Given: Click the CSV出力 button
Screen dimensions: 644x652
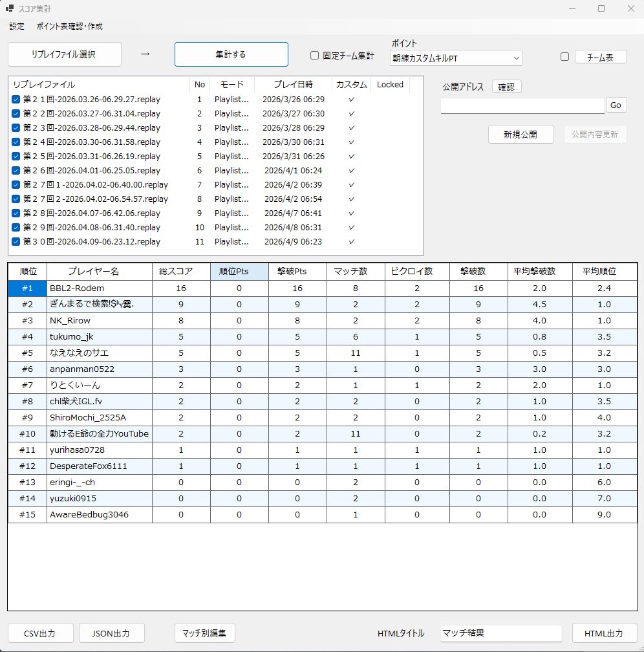Looking at the screenshot, I should 40,633.
